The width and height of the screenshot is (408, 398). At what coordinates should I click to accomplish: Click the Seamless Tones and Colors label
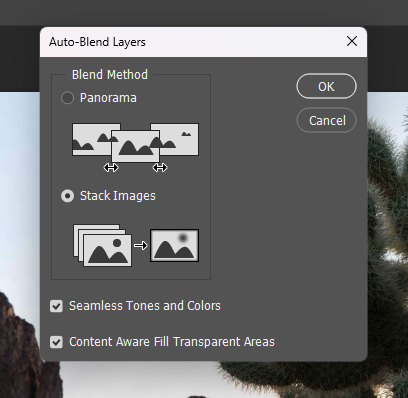click(145, 306)
